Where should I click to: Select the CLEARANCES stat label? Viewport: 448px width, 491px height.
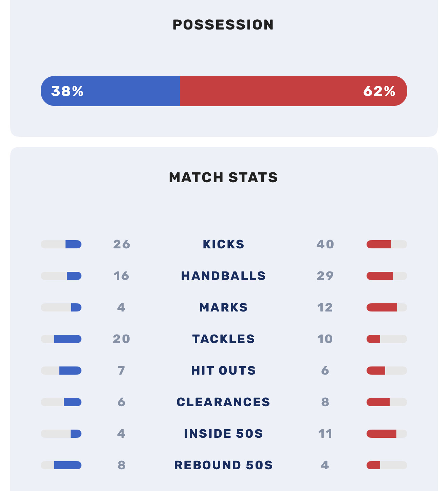click(x=223, y=402)
